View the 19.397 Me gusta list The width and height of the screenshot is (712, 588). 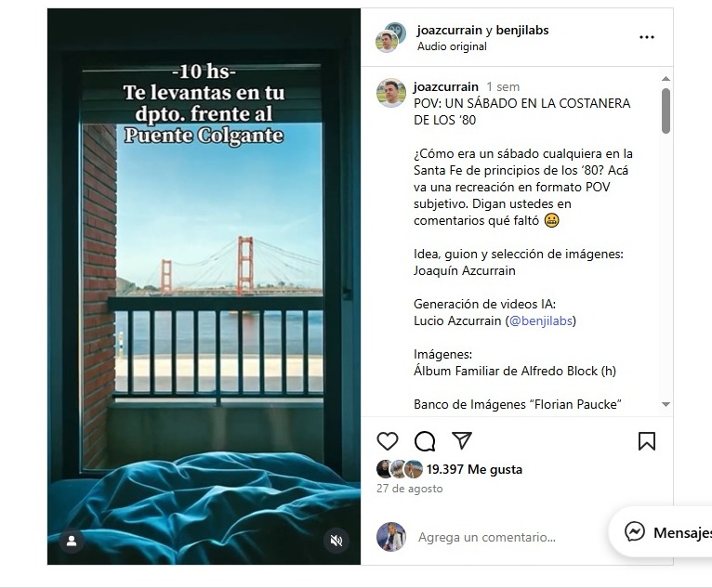coord(474,469)
